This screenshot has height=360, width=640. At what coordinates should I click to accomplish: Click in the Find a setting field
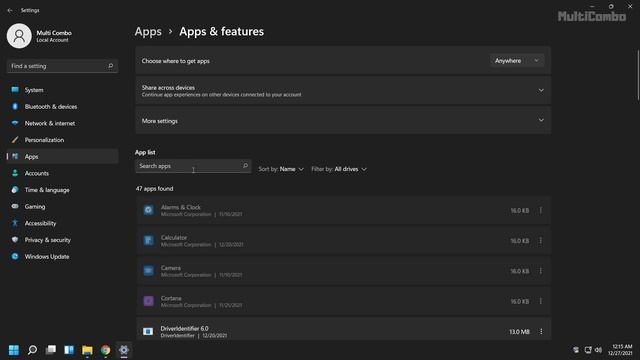click(x=62, y=66)
